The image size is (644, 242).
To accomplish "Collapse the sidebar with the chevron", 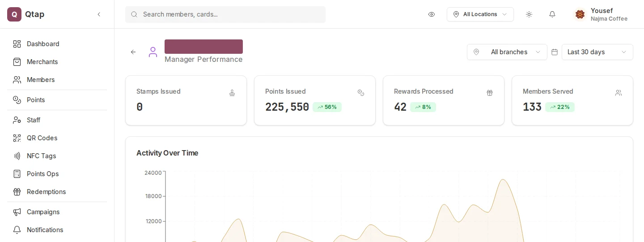I will click(x=99, y=14).
